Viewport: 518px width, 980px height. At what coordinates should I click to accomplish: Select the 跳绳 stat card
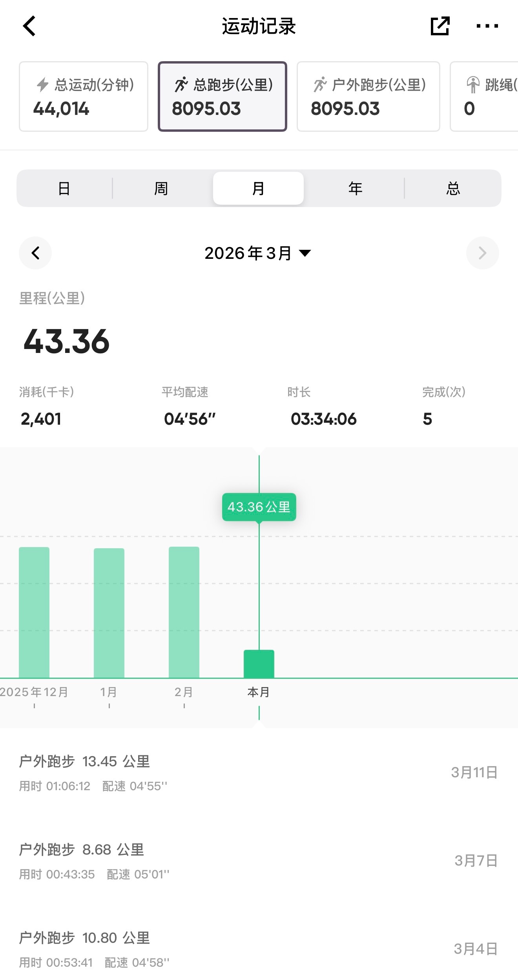tap(484, 96)
